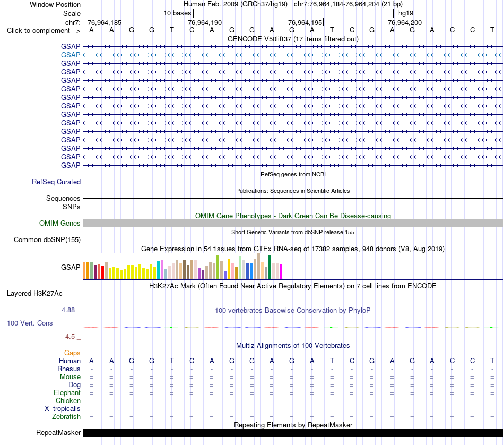The image size is (504, 445).
Task: Click the Layered H3K27Ac track label
Action: click(x=34, y=294)
